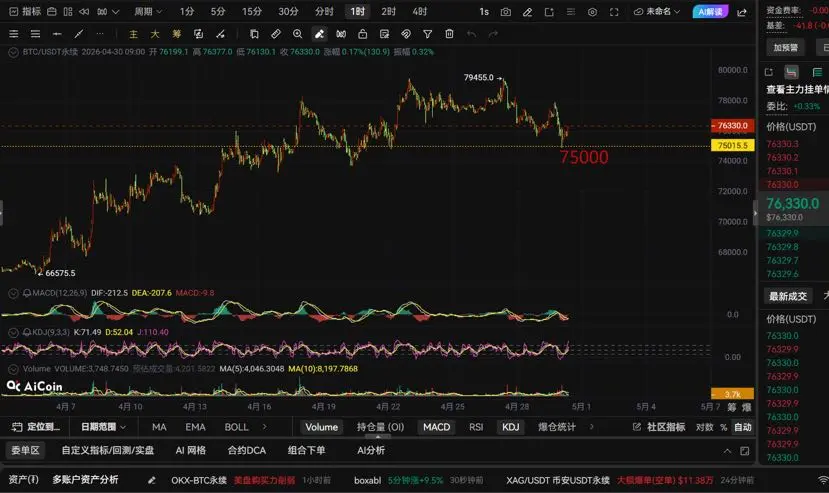Toggle the Volume sub-indicator
The width and height of the screenshot is (829, 493).
pyautogui.click(x=321, y=427)
